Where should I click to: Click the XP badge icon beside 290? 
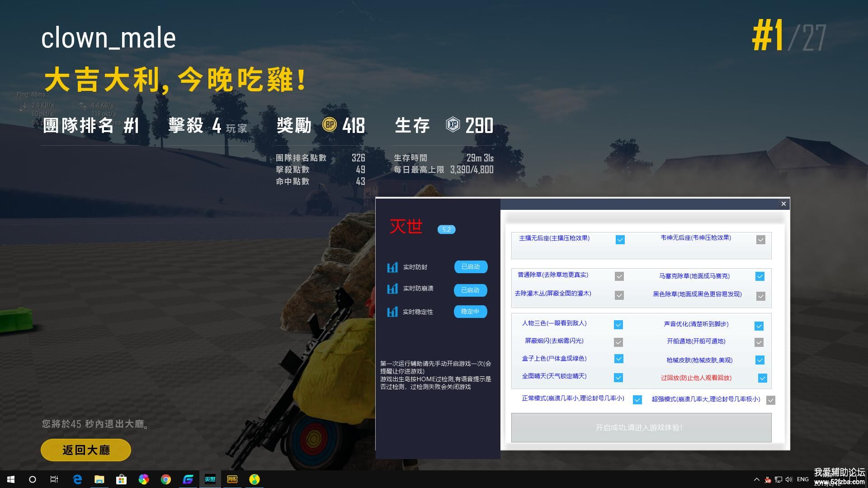(x=453, y=124)
